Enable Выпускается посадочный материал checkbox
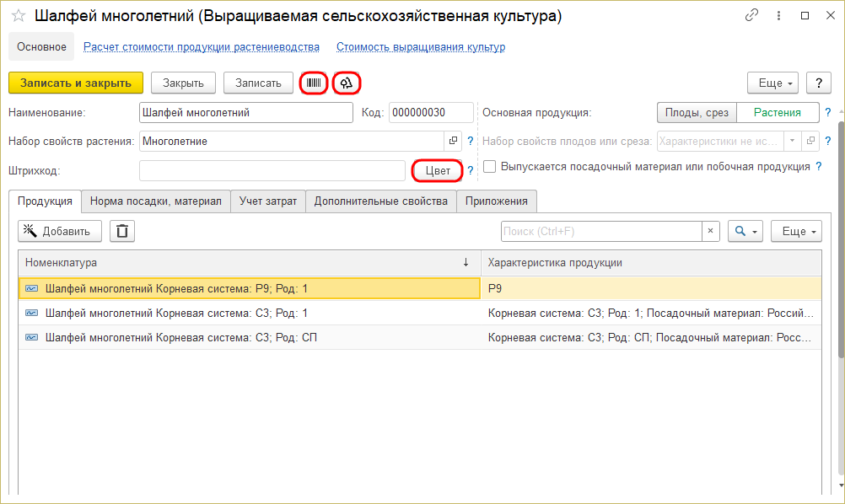 (489, 166)
